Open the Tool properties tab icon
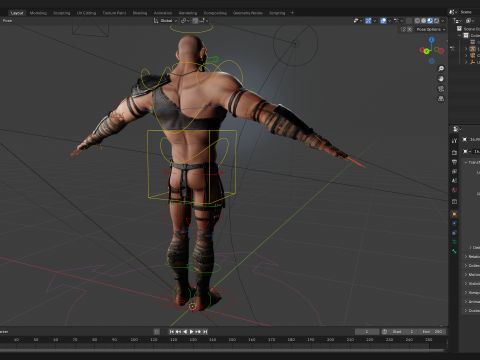The image size is (480, 360). coord(454,141)
